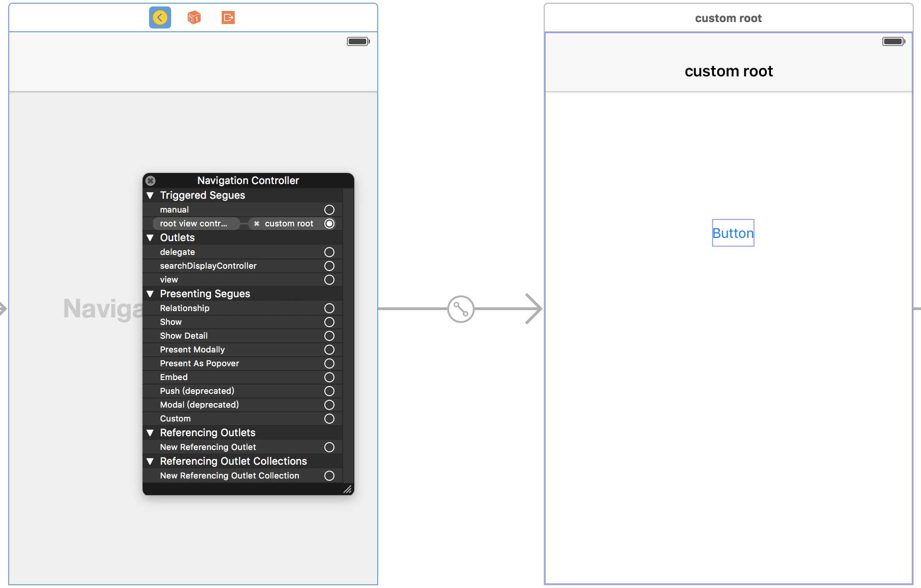Screen dimensions: 921x588
Task: Collapse the Triggered Segues section
Action: coord(150,196)
